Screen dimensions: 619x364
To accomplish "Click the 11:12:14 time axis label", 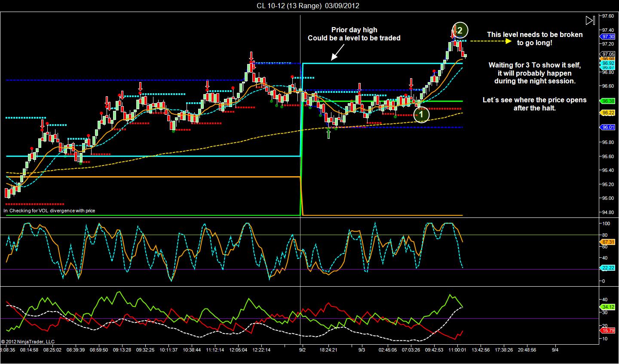I will 215,350.
